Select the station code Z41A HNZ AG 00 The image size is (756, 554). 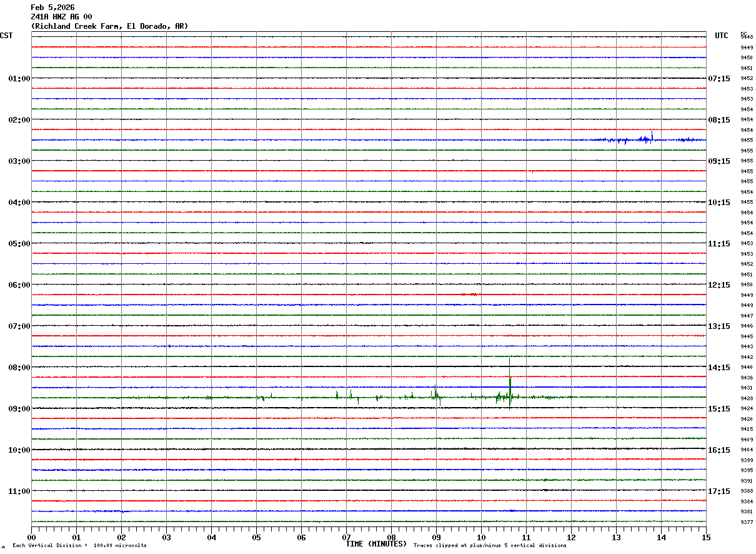tap(61, 17)
